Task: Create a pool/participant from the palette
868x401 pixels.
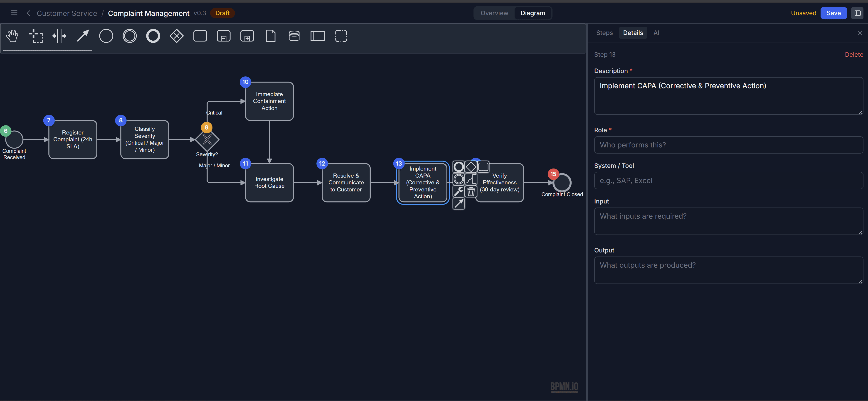Action: click(x=317, y=36)
